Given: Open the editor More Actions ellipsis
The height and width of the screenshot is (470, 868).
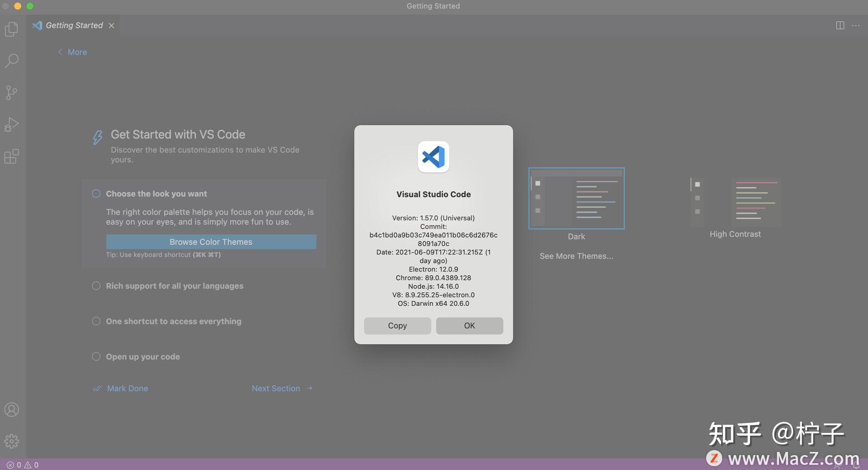Looking at the screenshot, I should coord(856,25).
